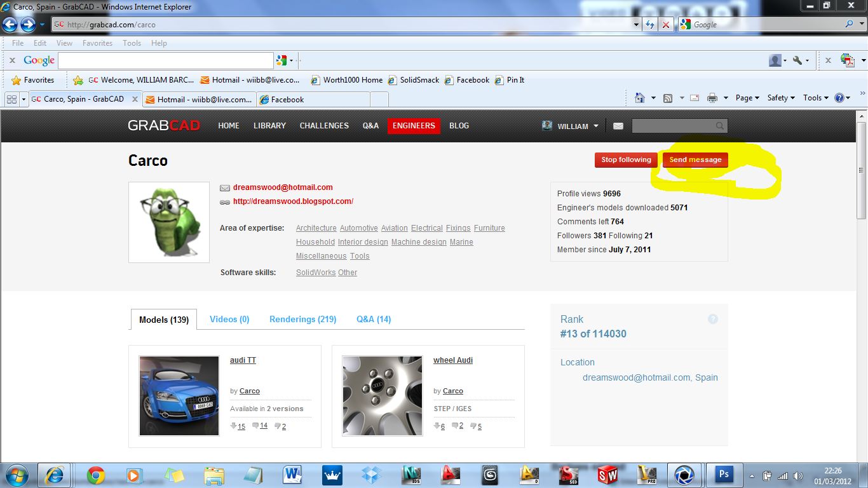868x488 pixels.
Task: Click the Print printer icon
Action: [712, 98]
